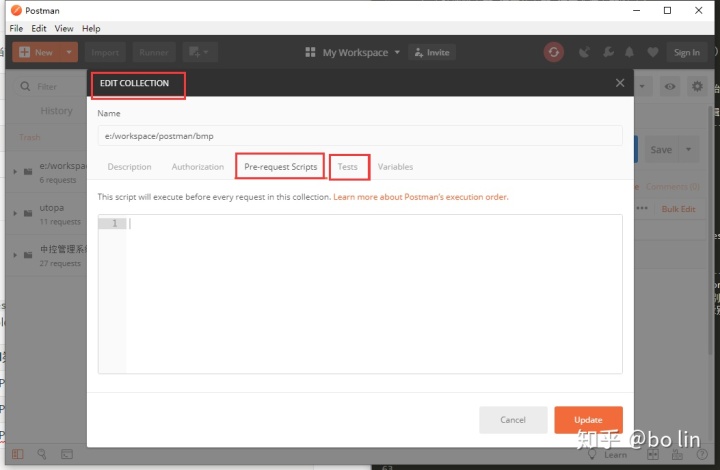Toggle sidebar icon in status bar

click(x=17, y=454)
